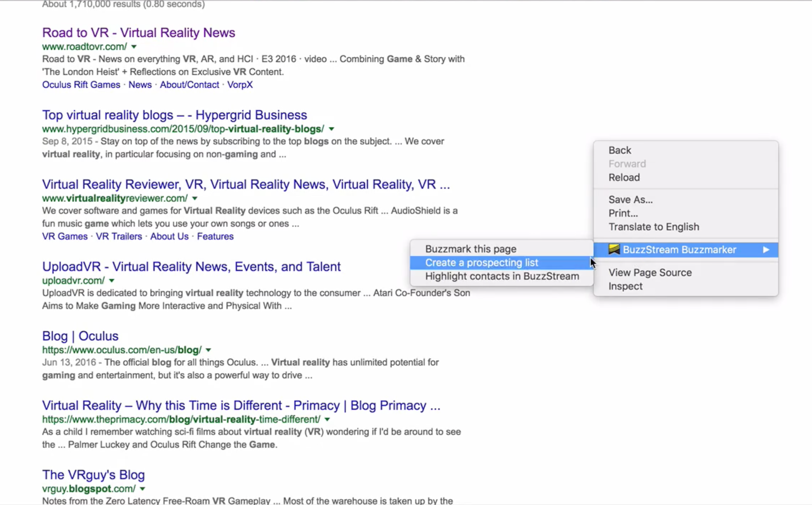Expand the VirtualRealityReviewer URL options

pyautogui.click(x=195, y=198)
